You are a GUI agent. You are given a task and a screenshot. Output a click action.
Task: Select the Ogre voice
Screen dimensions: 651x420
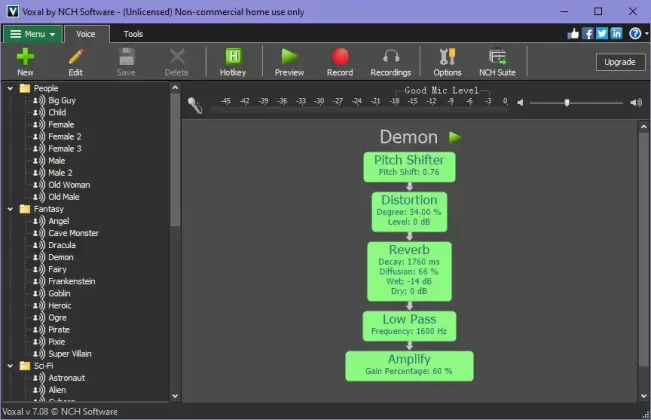coord(57,317)
